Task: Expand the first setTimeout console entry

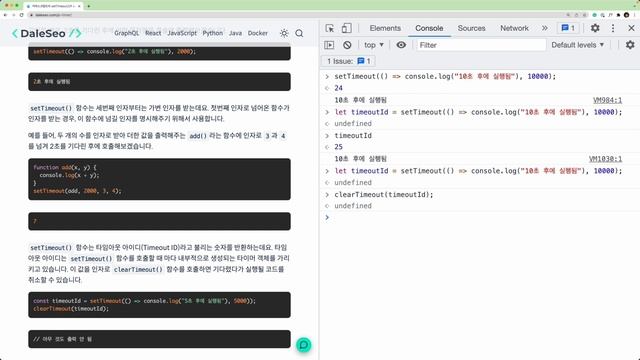Action: [327, 76]
